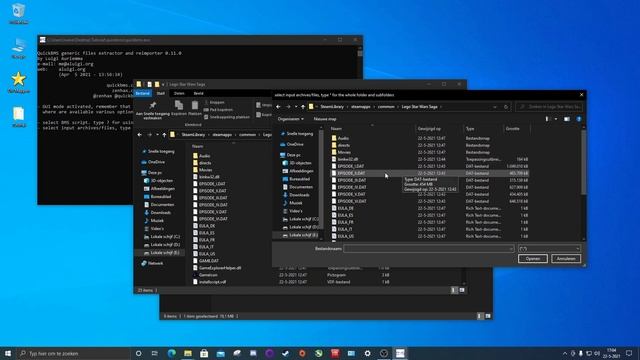The height and width of the screenshot is (360, 640).
Task: Go back in the open-file dialog
Action: coord(278,107)
